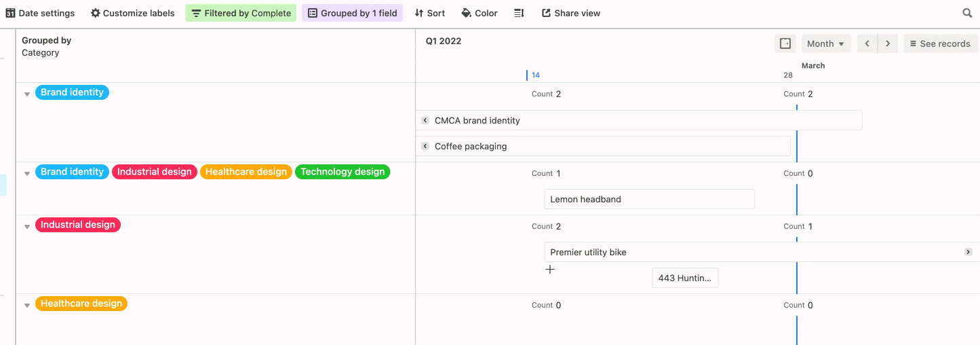980x345 pixels.
Task: Click the See records button
Action: point(941,43)
